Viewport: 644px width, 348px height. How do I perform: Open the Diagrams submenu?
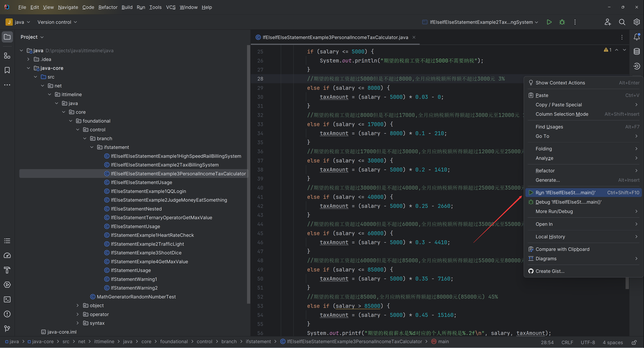click(583, 259)
